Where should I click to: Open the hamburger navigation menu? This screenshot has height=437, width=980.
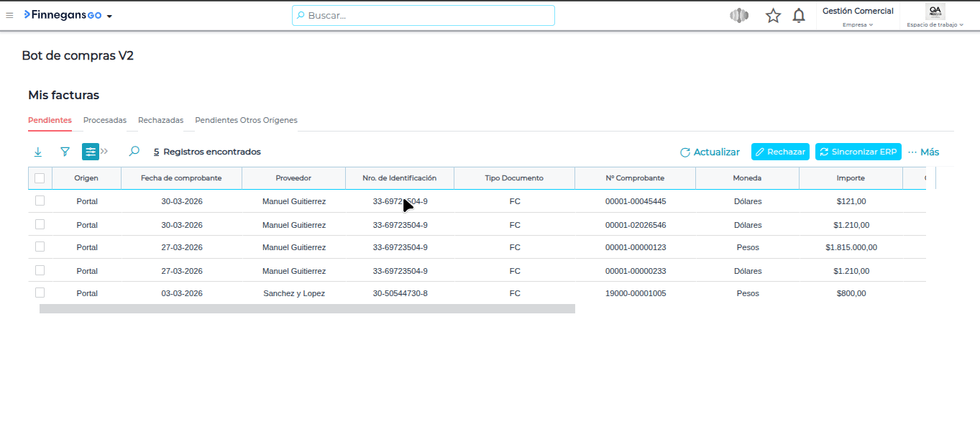(9, 15)
